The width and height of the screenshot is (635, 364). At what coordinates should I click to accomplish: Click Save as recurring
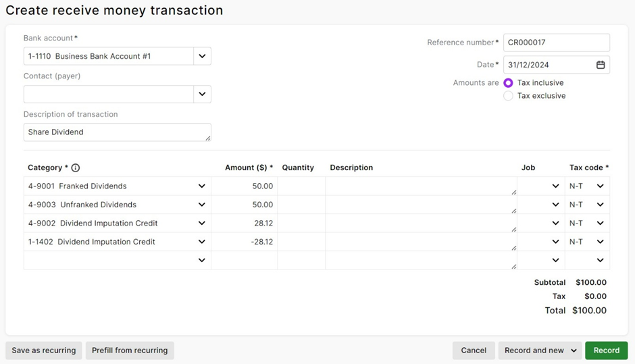(44, 350)
